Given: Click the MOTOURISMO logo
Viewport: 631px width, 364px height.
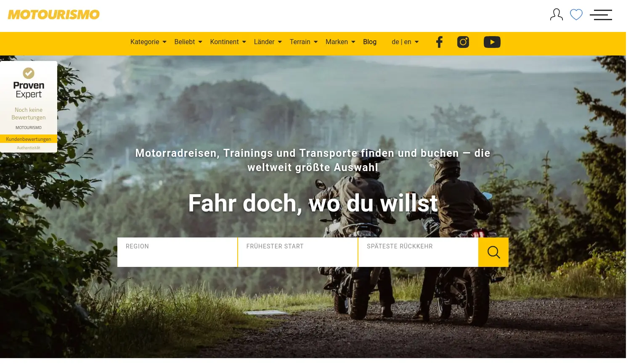Looking at the screenshot, I should pyautogui.click(x=54, y=15).
